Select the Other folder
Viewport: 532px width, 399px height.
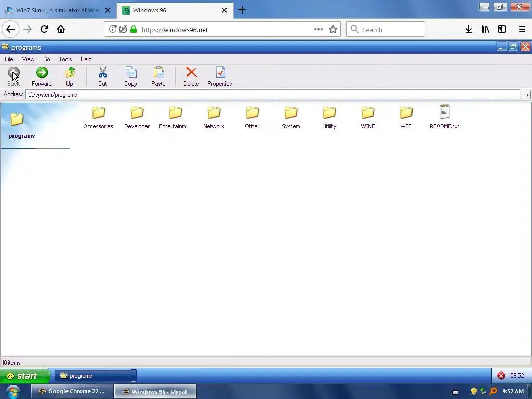tap(252, 117)
